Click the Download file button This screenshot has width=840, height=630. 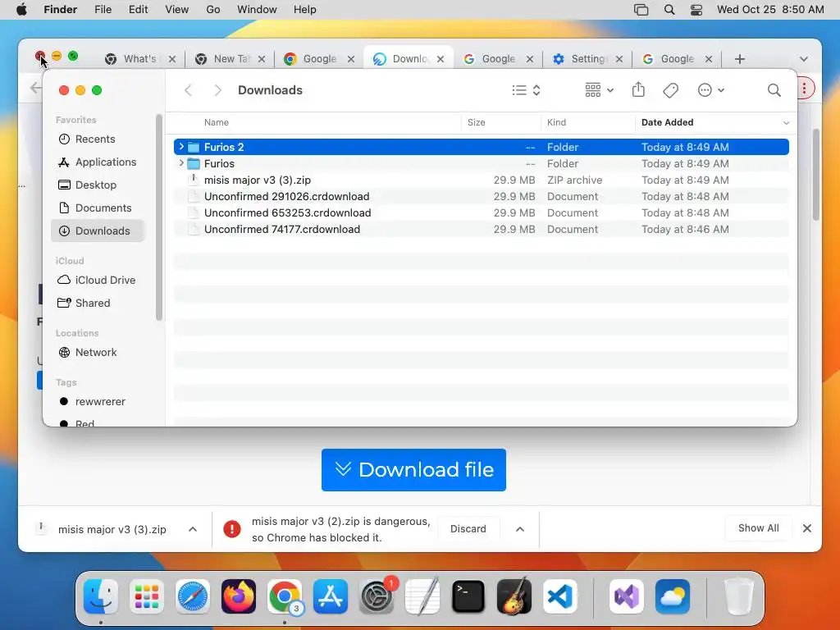coord(413,470)
